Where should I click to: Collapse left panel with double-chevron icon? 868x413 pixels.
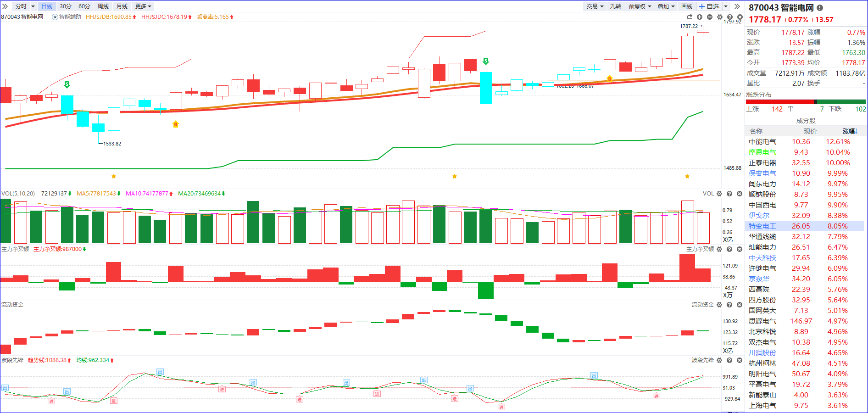point(5,6)
